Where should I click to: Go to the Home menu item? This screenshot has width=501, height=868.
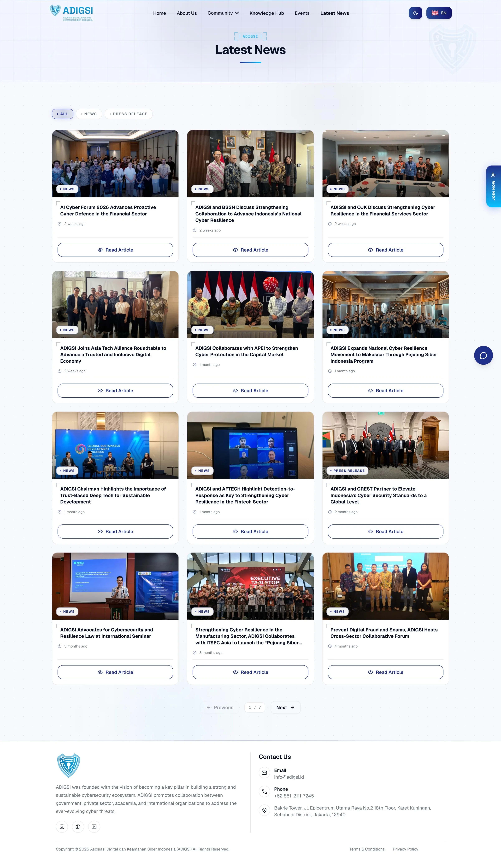159,13
